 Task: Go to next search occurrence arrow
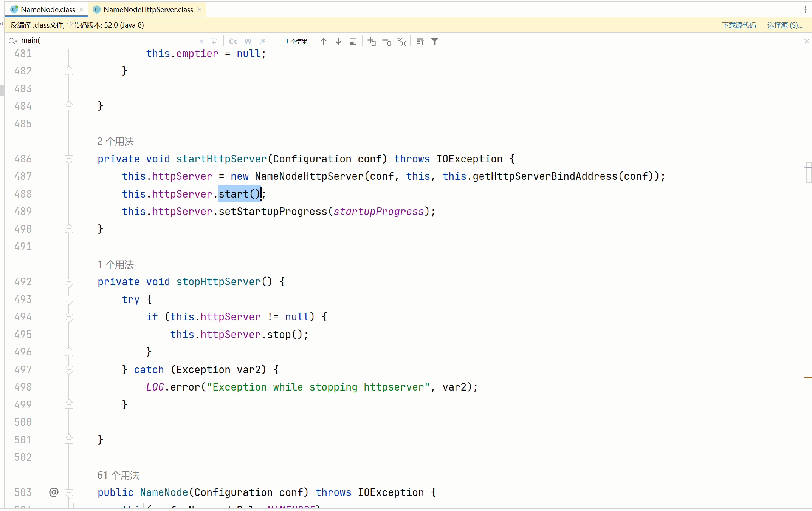pos(338,41)
